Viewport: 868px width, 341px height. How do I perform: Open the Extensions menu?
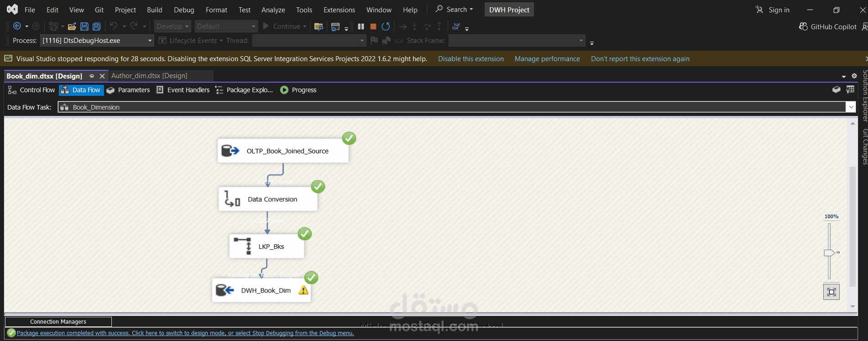click(339, 10)
